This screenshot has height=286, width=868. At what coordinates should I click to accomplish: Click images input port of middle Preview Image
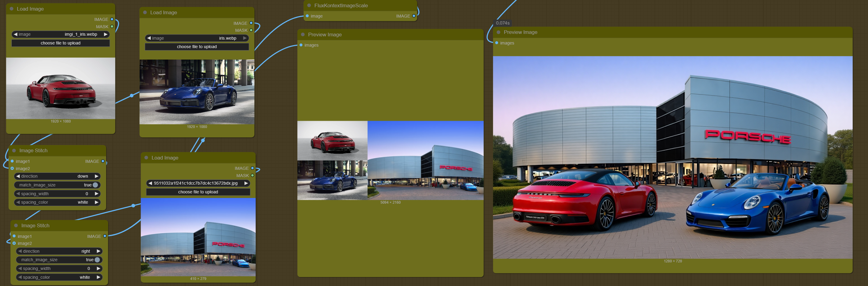pos(301,45)
